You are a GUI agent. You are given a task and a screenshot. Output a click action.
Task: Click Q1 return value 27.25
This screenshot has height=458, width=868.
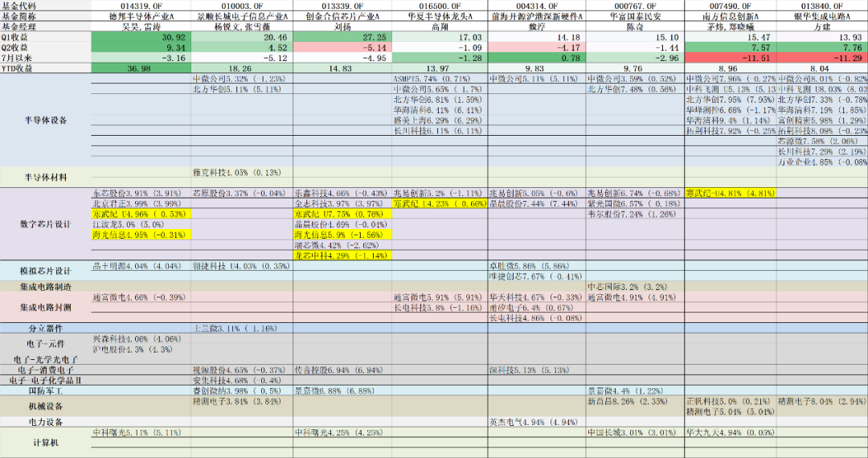342,37
